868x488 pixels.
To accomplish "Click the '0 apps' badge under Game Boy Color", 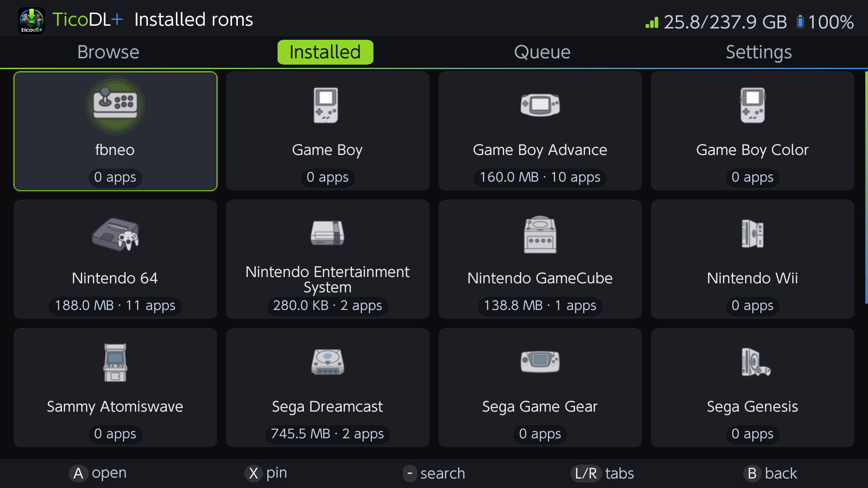I will click(752, 177).
